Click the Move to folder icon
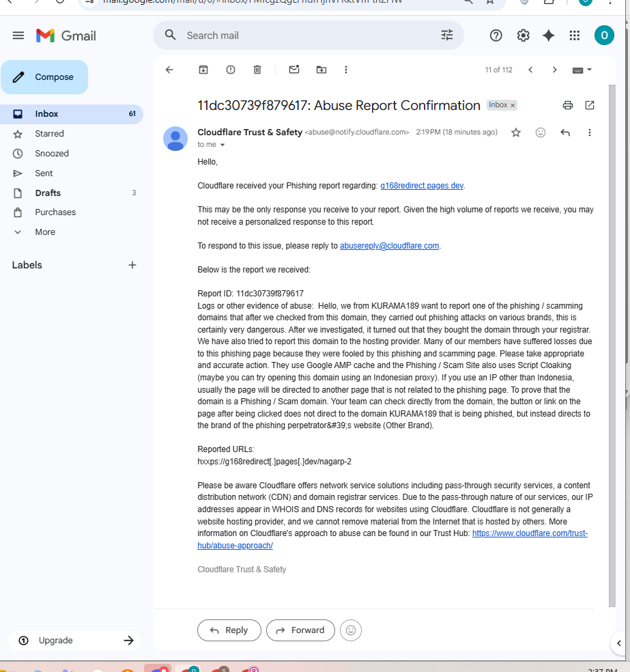The width and height of the screenshot is (630, 672). pos(321,70)
